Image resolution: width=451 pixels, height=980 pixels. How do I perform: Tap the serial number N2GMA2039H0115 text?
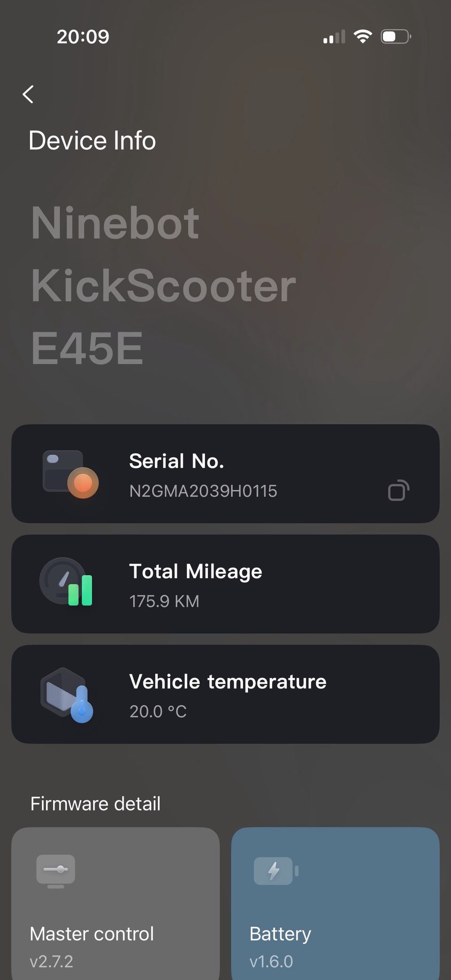(x=203, y=491)
